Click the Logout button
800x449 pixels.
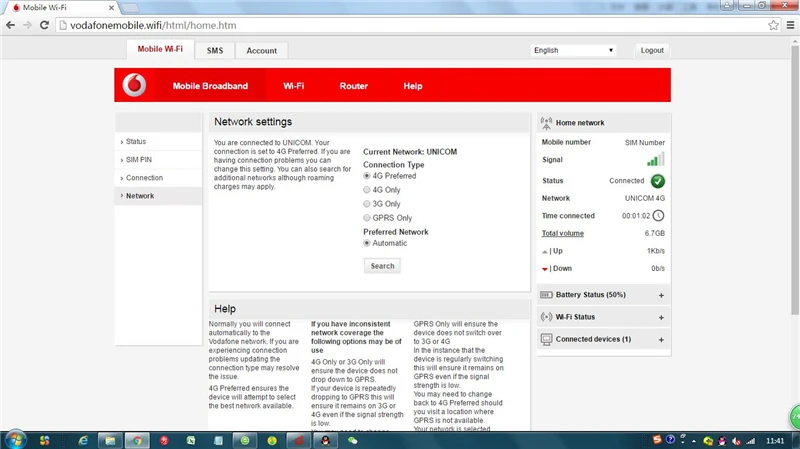coord(652,50)
